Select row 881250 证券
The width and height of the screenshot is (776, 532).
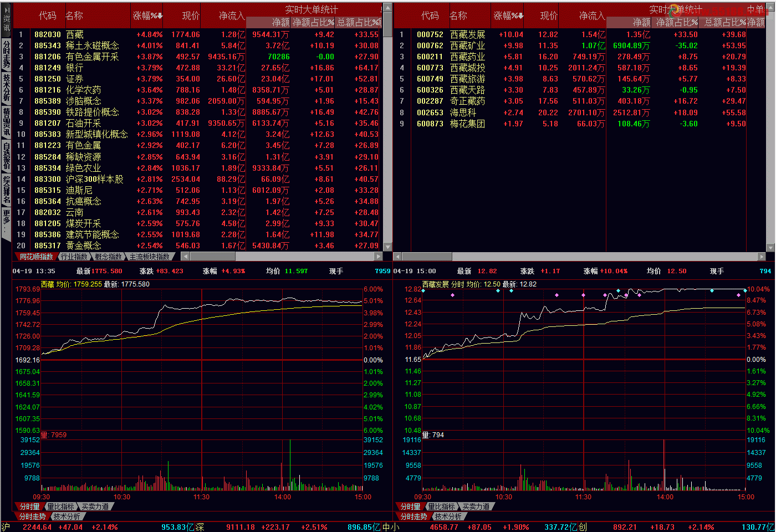tap(198, 79)
